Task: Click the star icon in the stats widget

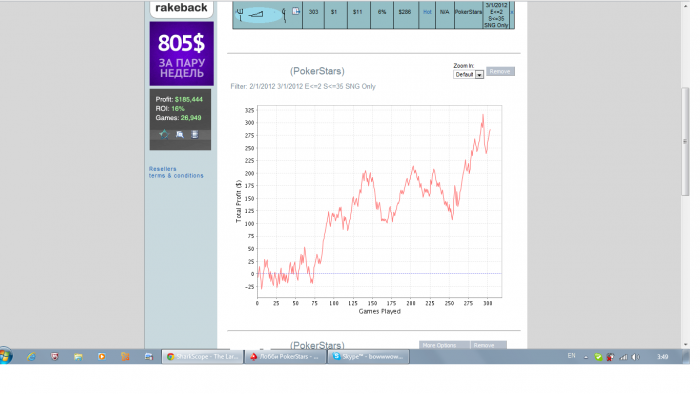Action: [164, 134]
